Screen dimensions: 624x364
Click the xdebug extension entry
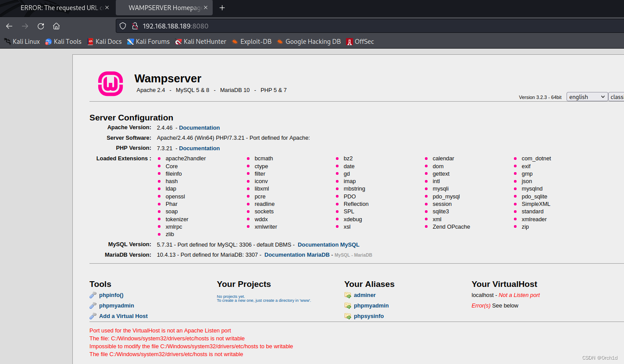point(353,219)
